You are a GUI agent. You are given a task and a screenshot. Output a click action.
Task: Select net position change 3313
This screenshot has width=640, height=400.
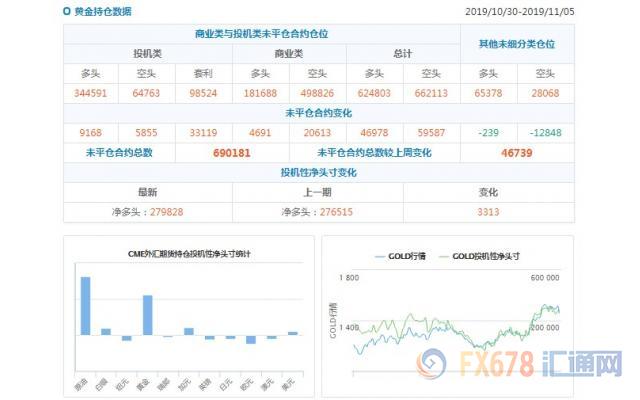(488, 212)
